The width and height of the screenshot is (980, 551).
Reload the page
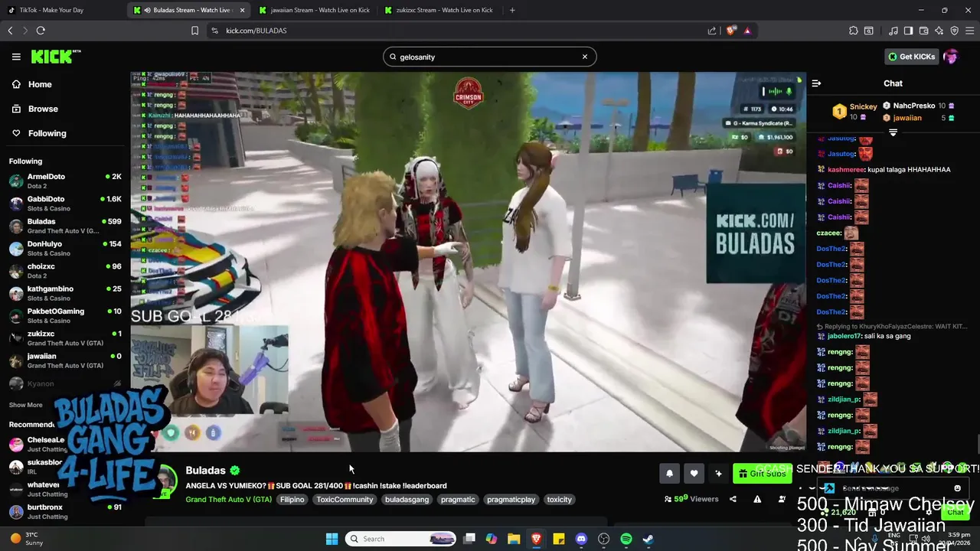click(41, 31)
